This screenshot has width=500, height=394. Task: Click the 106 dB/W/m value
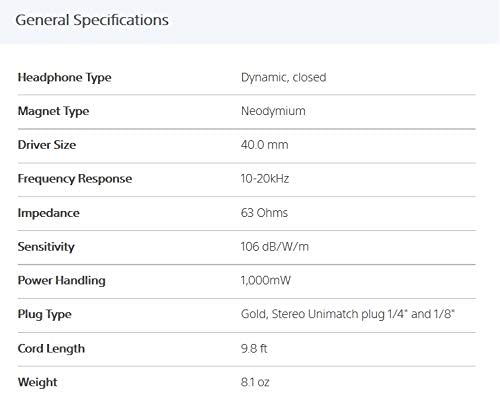pyautogui.click(x=275, y=247)
